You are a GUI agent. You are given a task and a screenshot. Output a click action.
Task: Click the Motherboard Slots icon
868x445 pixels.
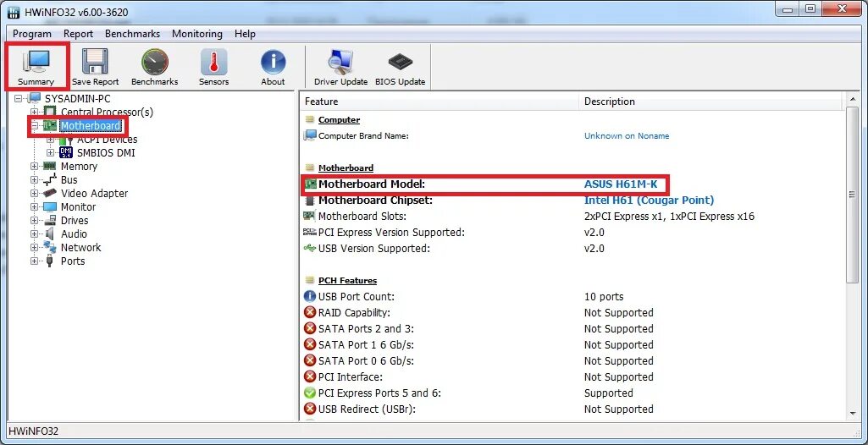(309, 216)
